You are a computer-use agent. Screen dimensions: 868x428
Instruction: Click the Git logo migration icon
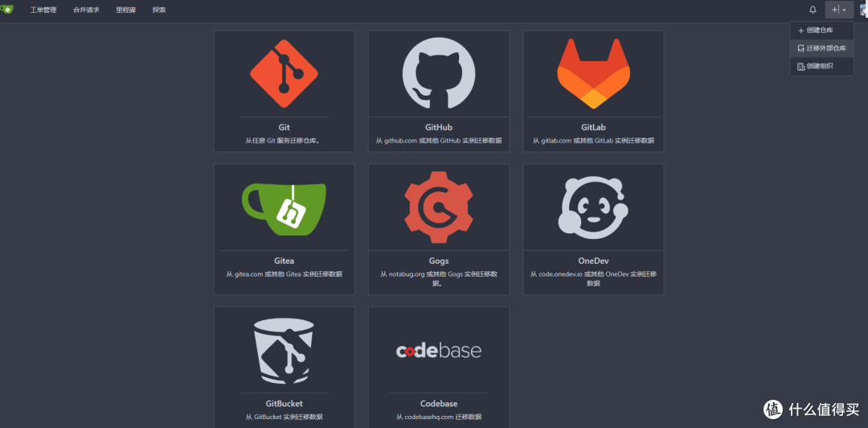pos(284,74)
